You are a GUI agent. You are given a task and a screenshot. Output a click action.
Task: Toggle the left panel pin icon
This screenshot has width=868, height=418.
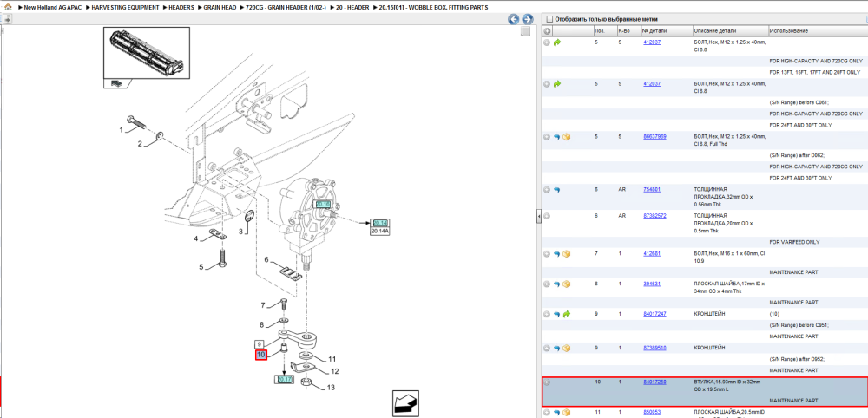[x=7, y=19]
